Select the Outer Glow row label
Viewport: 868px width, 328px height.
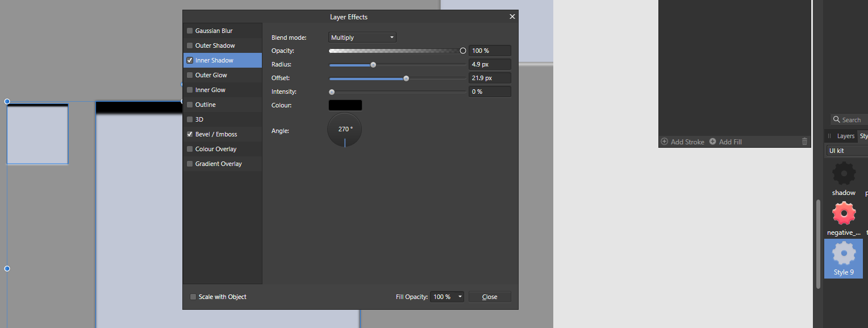point(211,75)
